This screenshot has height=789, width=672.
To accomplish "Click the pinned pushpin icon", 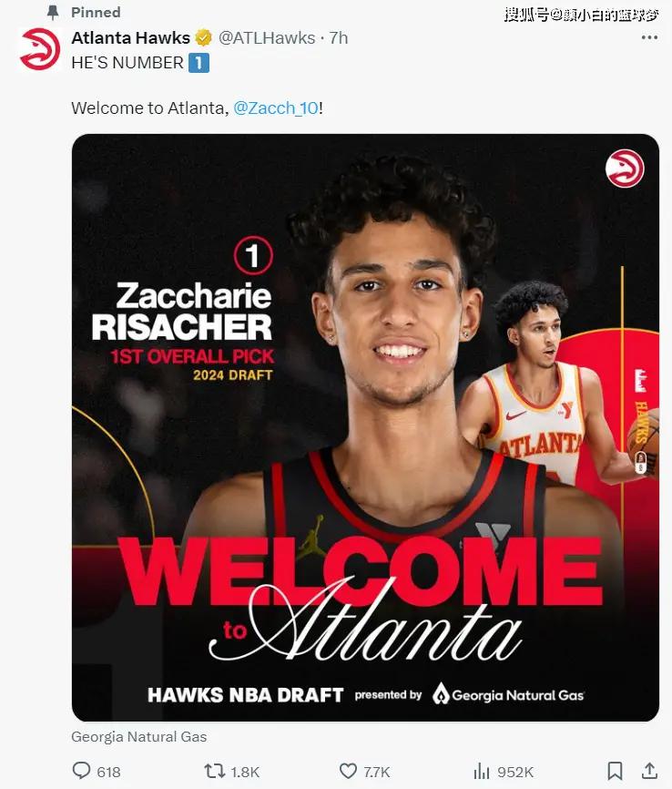I will click(x=53, y=13).
